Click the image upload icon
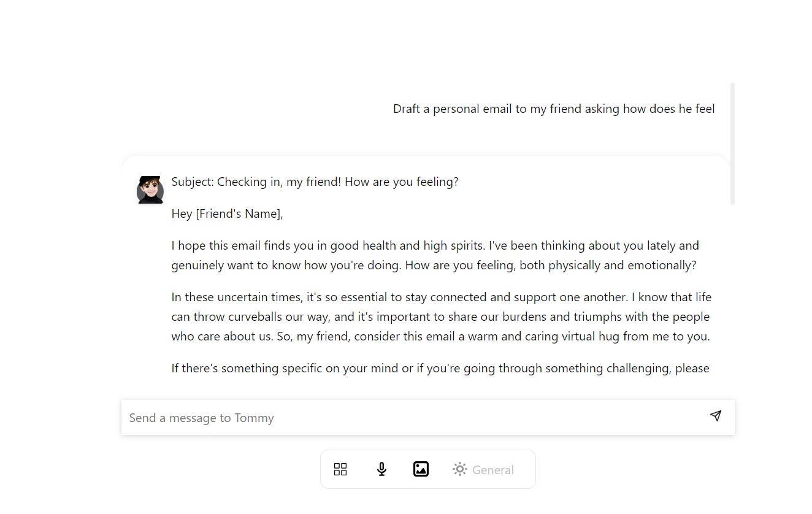This screenshot has height=514, width=812. coord(421,469)
